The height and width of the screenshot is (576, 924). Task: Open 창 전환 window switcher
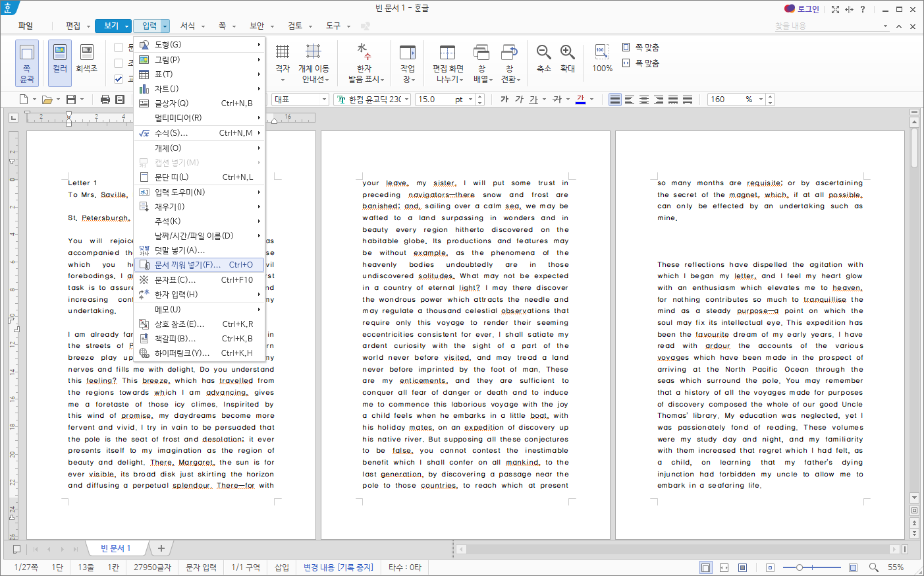point(510,63)
